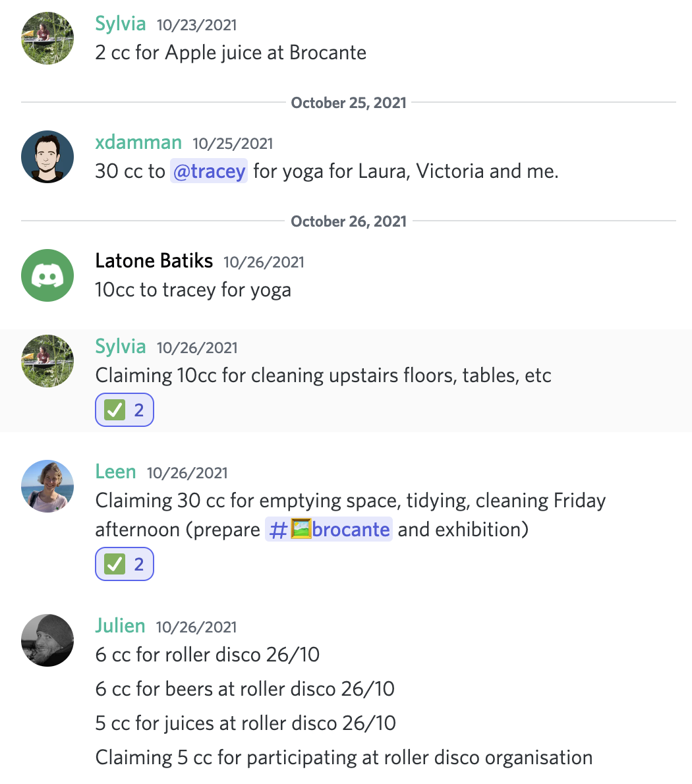Toggle checkmark reaction on Sylvia's cleaning claim

[x=125, y=410]
